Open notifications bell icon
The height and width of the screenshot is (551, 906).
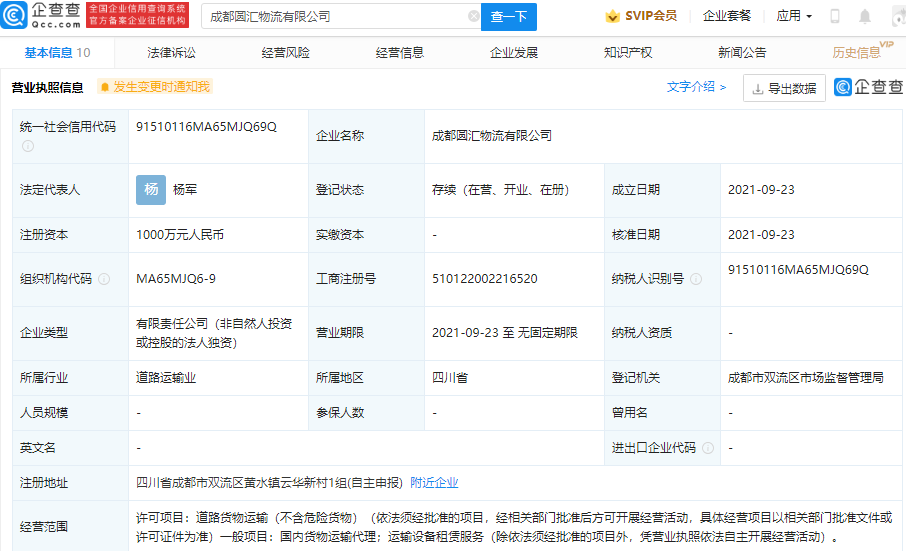tap(865, 17)
